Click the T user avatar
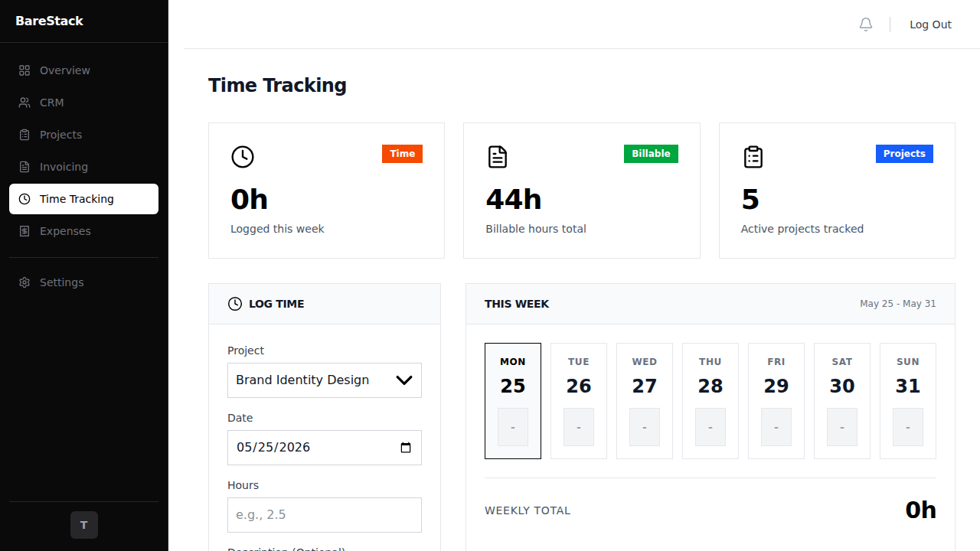 (84, 525)
